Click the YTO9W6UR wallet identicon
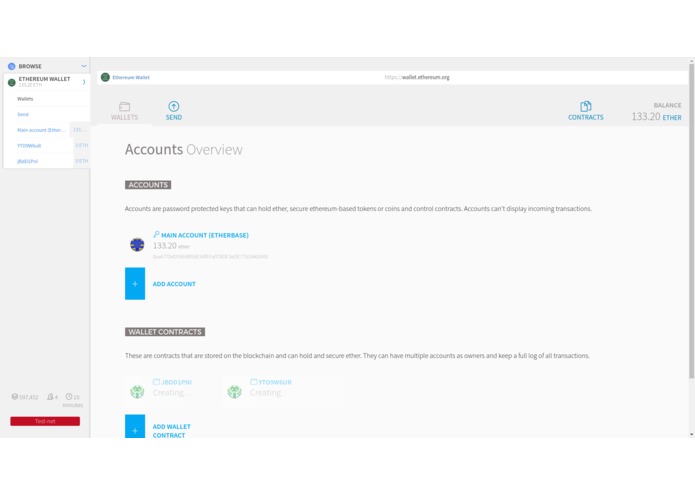 click(234, 392)
